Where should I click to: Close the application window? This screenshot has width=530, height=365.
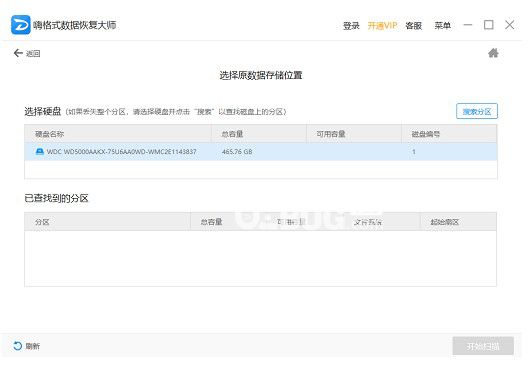point(510,25)
